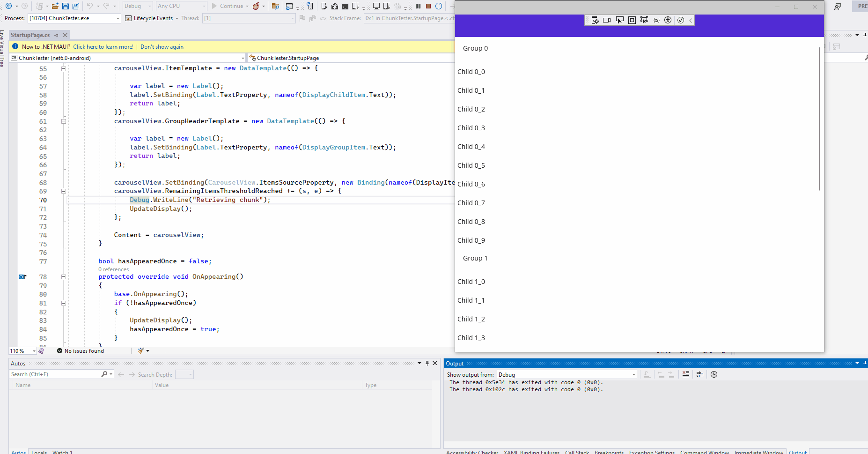Run the Accessibility Checker in Live Preview
Screen dimensions: 868x454
coord(668,20)
